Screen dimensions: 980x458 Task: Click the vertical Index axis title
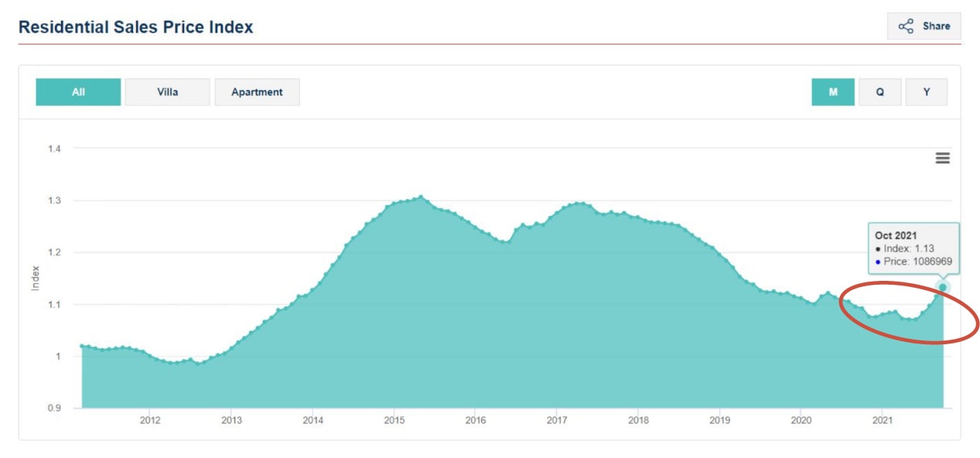[x=35, y=278]
